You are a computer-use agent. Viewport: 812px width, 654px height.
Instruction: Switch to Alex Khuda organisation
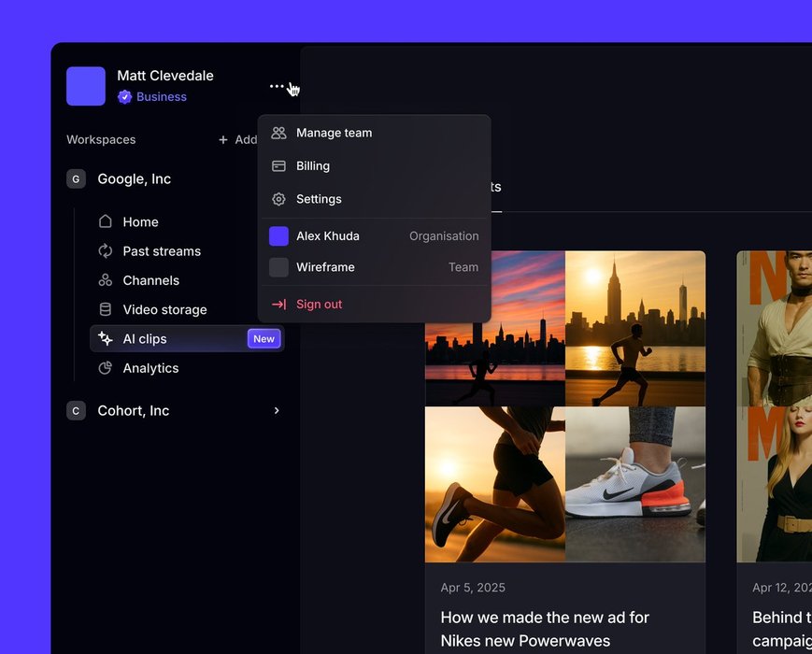pos(374,236)
